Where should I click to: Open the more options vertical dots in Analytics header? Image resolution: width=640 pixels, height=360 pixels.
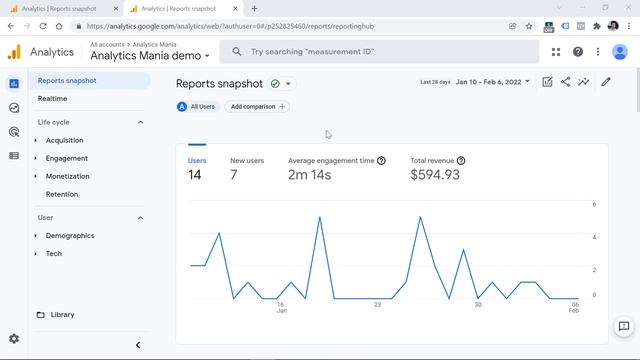point(598,52)
